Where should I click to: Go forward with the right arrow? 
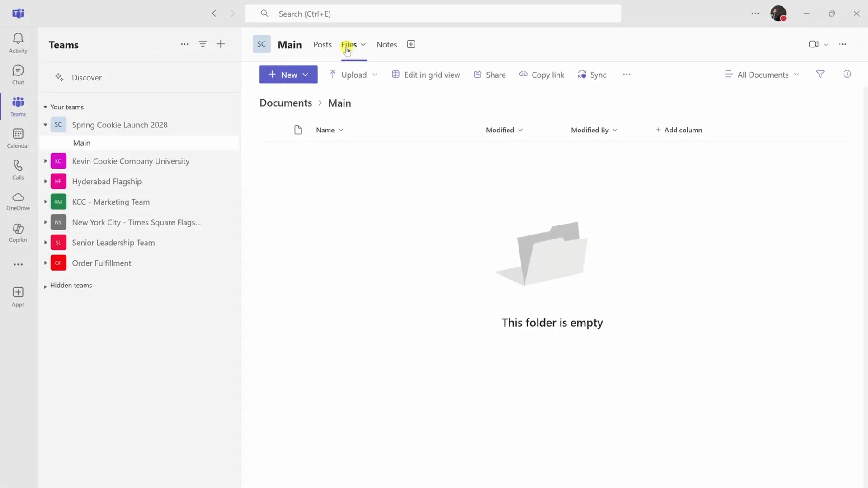(233, 14)
